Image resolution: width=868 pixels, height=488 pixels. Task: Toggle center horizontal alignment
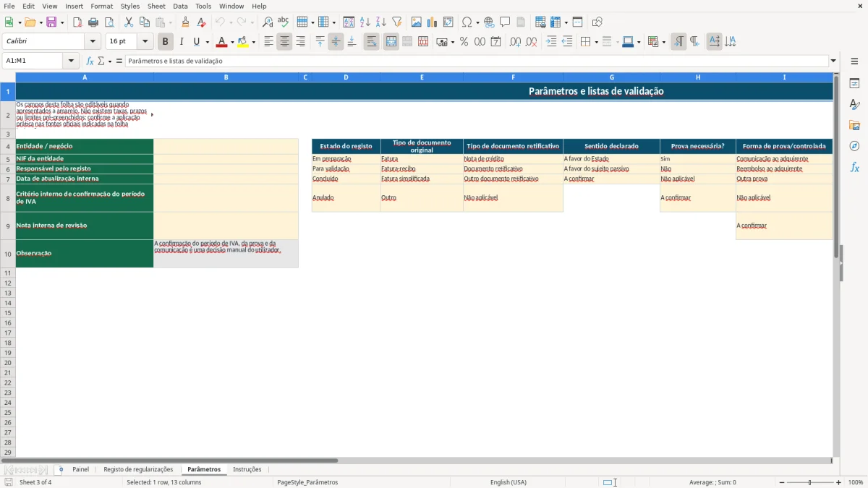point(284,42)
